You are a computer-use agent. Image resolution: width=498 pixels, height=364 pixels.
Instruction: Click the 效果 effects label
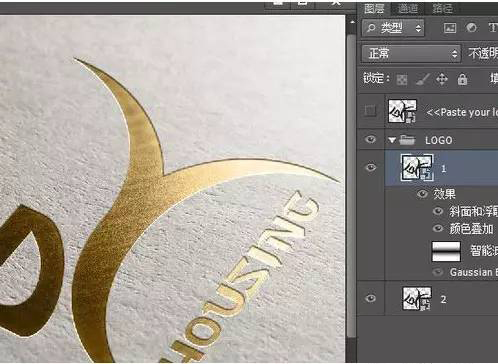tap(444, 194)
